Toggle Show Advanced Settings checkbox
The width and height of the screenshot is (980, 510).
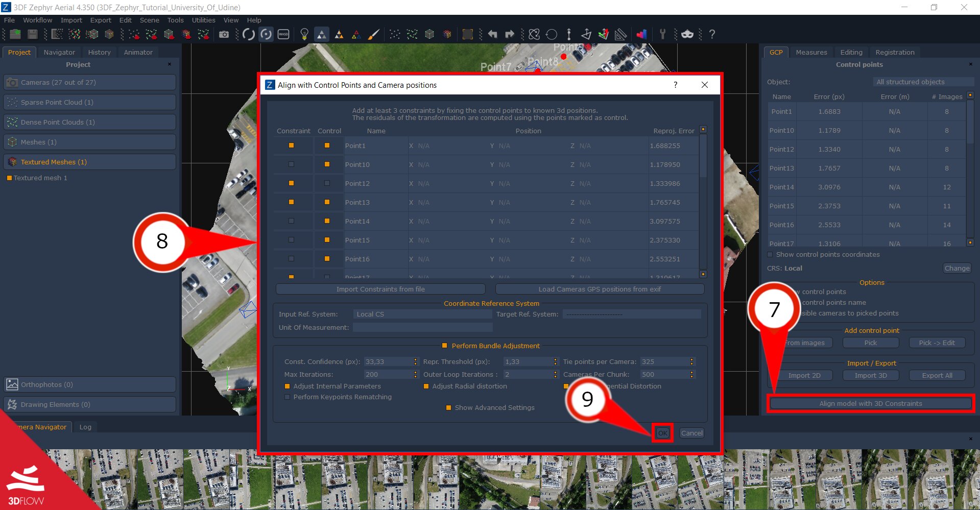[448, 408]
